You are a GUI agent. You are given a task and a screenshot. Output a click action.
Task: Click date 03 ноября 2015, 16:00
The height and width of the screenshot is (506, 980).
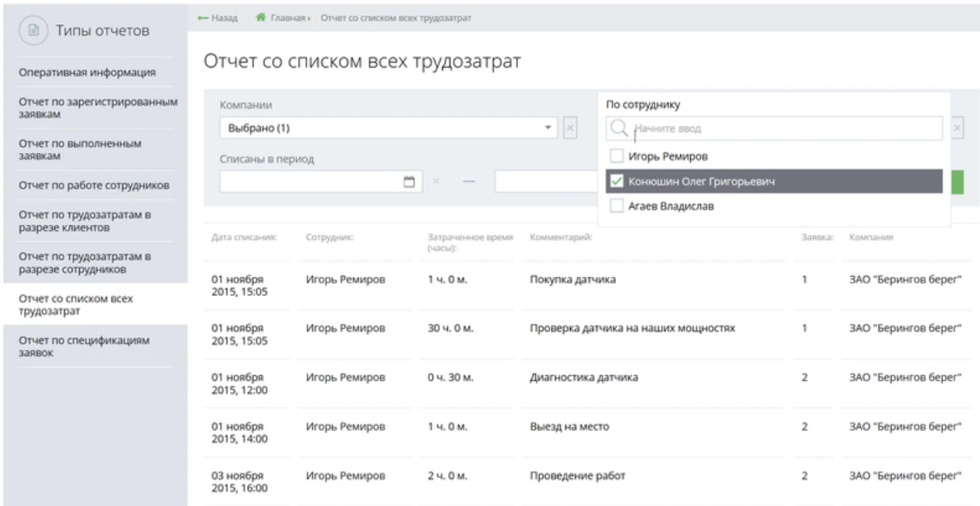point(240,482)
